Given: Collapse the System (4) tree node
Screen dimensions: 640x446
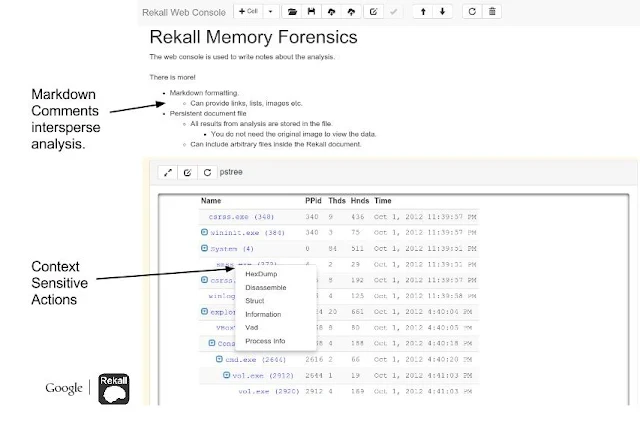Looking at the screenshot, I should (x=204, y=248).
